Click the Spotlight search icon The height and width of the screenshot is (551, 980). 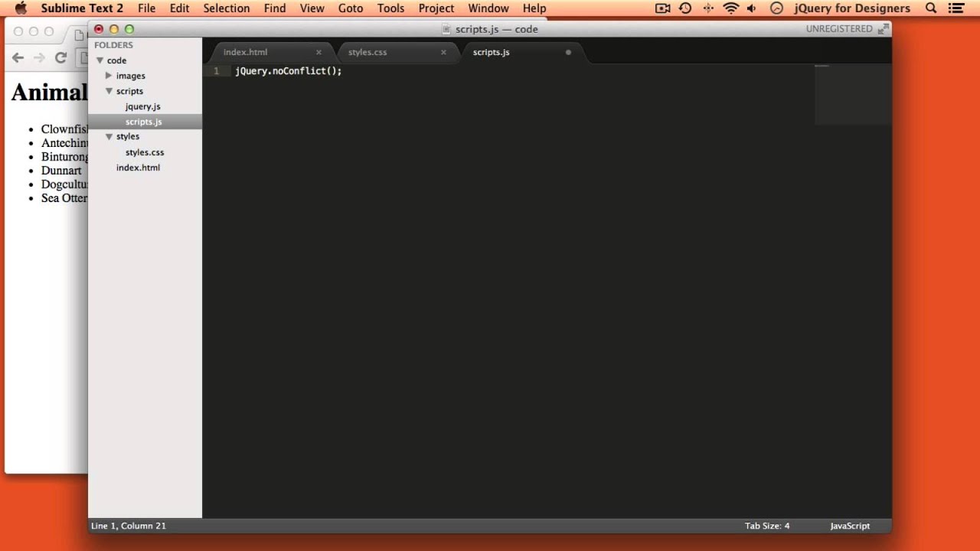click(x=931, y=8)
